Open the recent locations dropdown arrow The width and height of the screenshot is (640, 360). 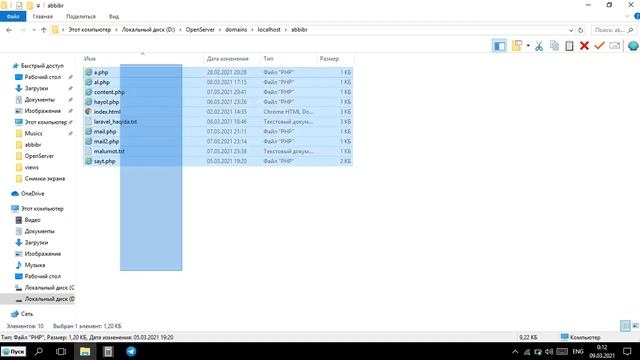(34, 30)
